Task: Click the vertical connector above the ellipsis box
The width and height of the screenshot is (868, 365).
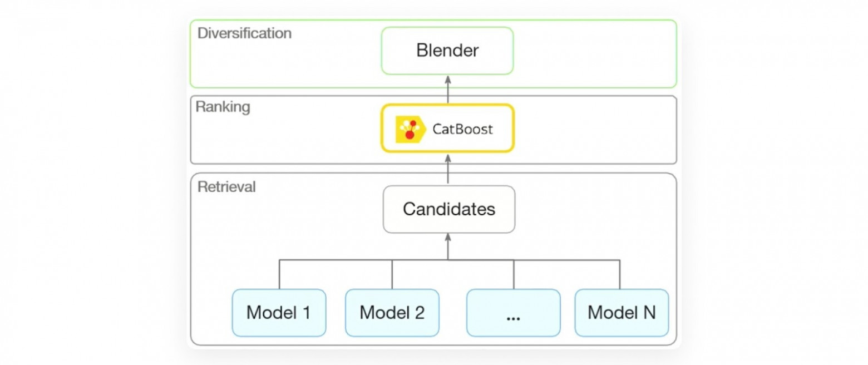Action: coord(514,274)
